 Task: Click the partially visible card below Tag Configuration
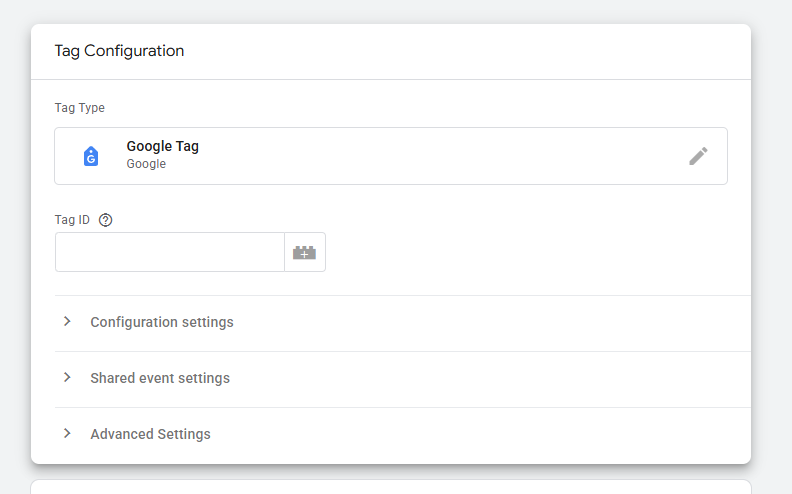pyautogui.click(x=390, y=487)
